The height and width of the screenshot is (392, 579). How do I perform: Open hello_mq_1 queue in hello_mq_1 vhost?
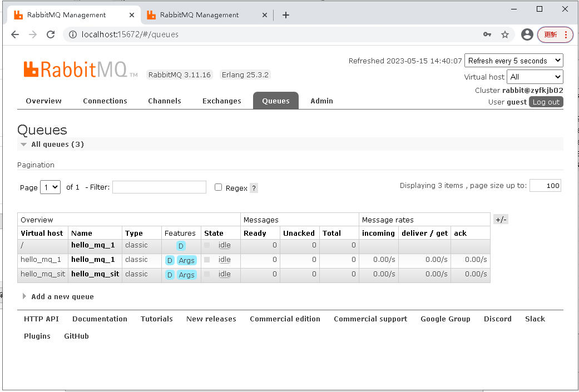pos(93,260)
